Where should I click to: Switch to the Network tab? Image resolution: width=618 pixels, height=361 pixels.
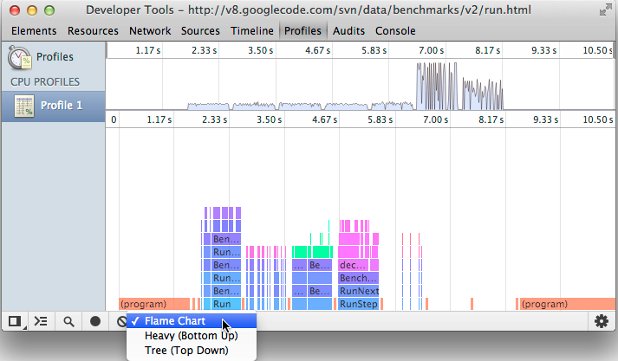pyautogui.click(x=150, y=31)
